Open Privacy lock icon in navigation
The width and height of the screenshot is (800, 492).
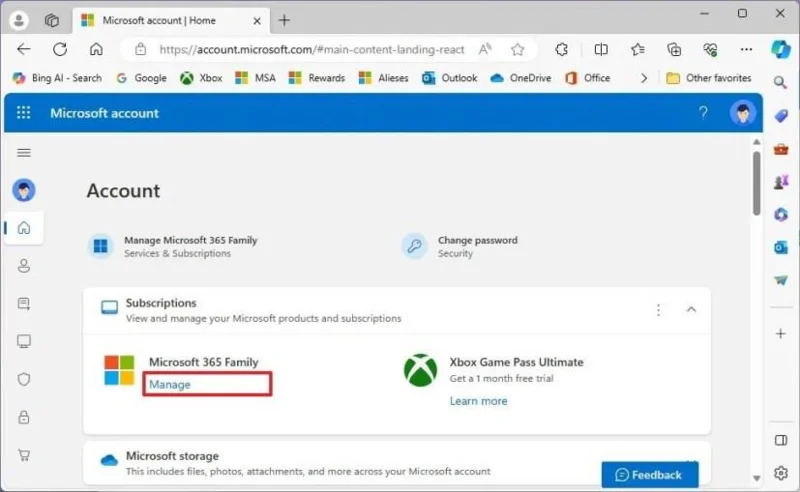click(24, 417)
